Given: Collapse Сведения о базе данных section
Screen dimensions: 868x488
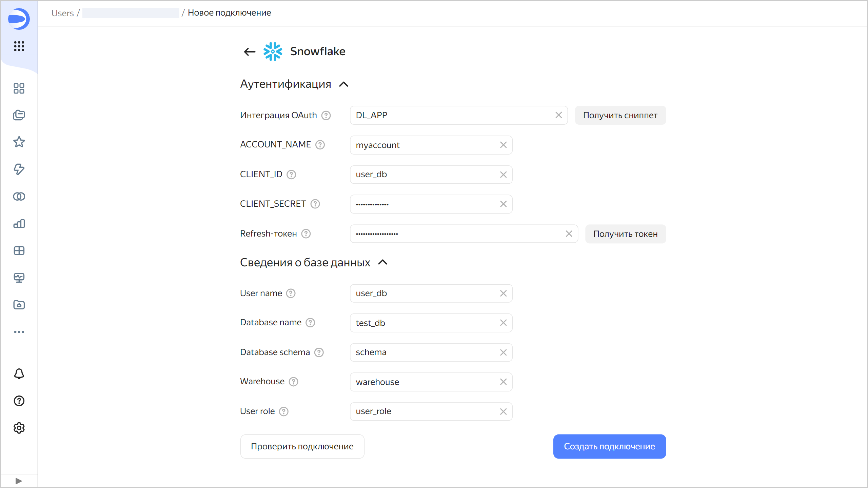Looking at the screenshot, I should [383, 262].
